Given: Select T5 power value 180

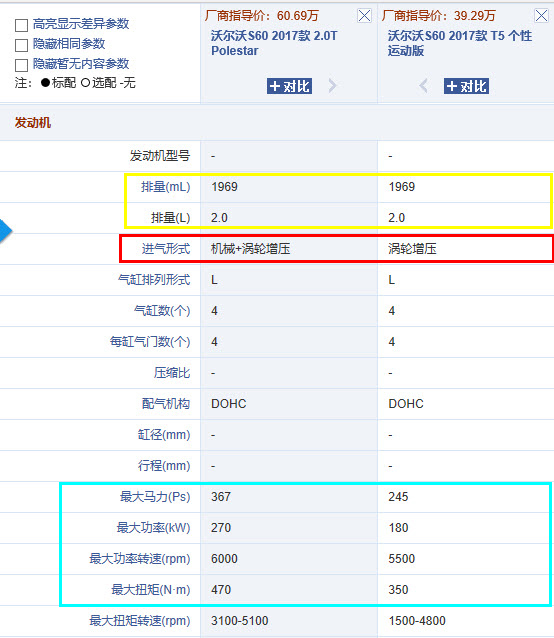Looking at the screenshot, I should coord(398,528).
